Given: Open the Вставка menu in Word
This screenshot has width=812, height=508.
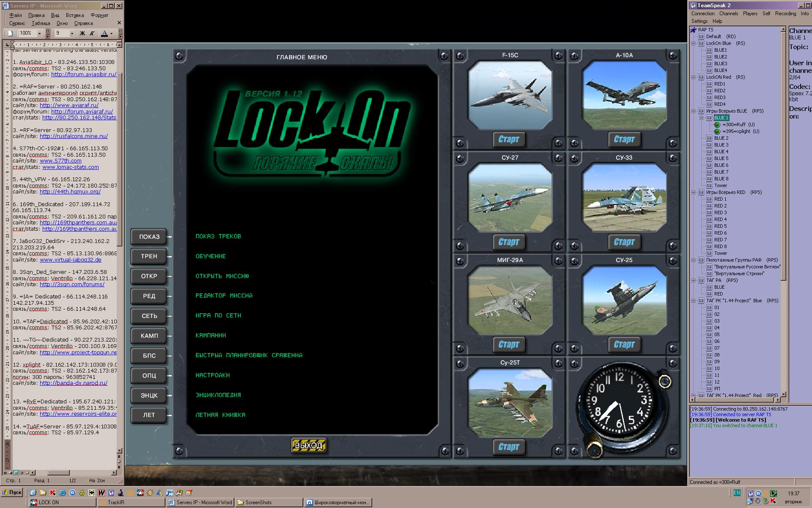Looking at the screenshot, I should [x=75, y=15].
